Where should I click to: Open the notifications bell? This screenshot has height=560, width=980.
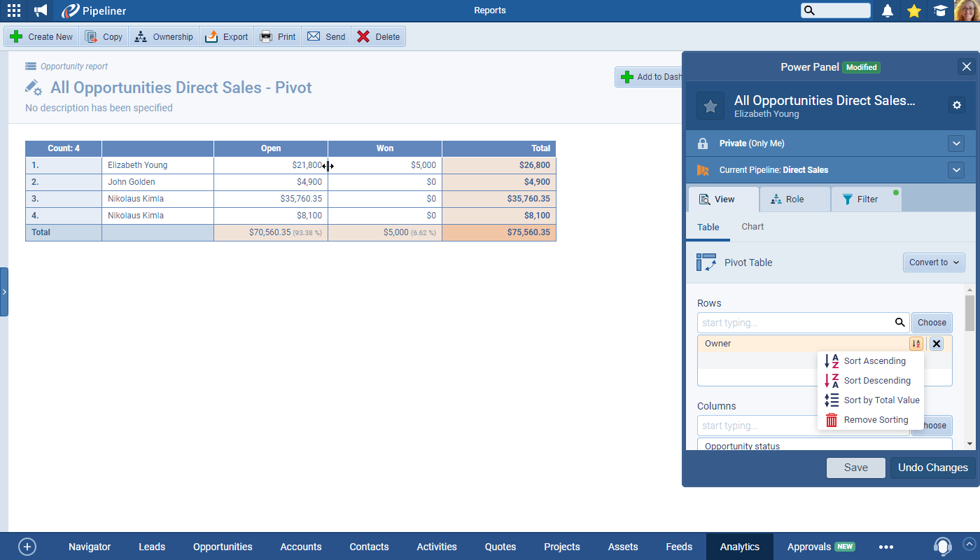click(x=888, y=10)
